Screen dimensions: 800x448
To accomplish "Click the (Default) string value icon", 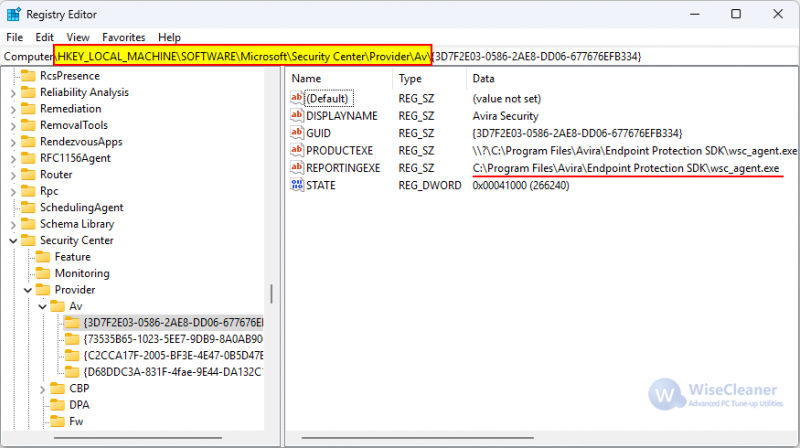I will click(296, 98).
